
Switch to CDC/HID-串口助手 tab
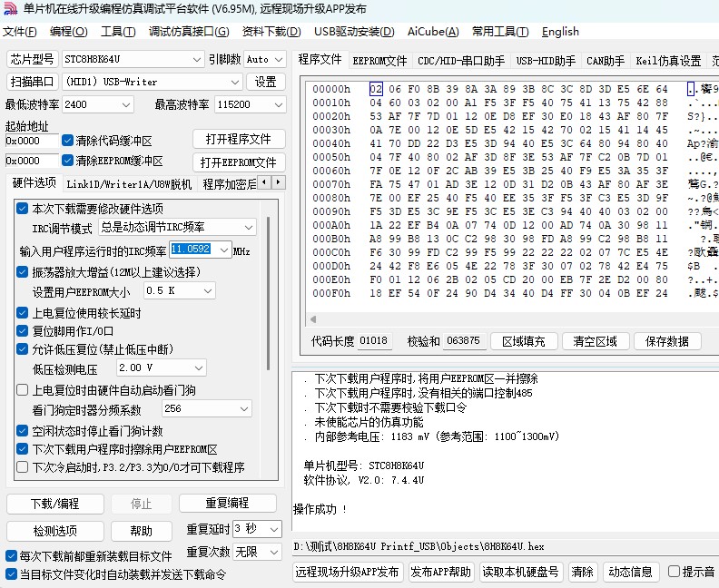click(x=461, y=61)
